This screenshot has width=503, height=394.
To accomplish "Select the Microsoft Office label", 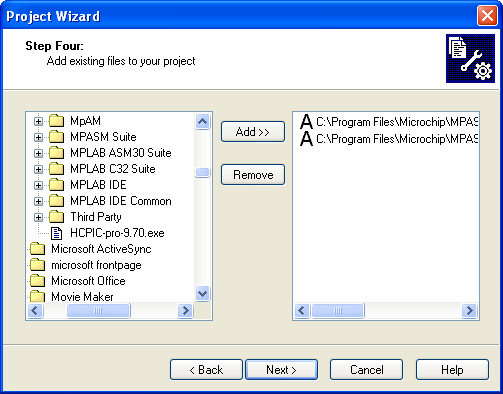I will click(x=88, y=281).
